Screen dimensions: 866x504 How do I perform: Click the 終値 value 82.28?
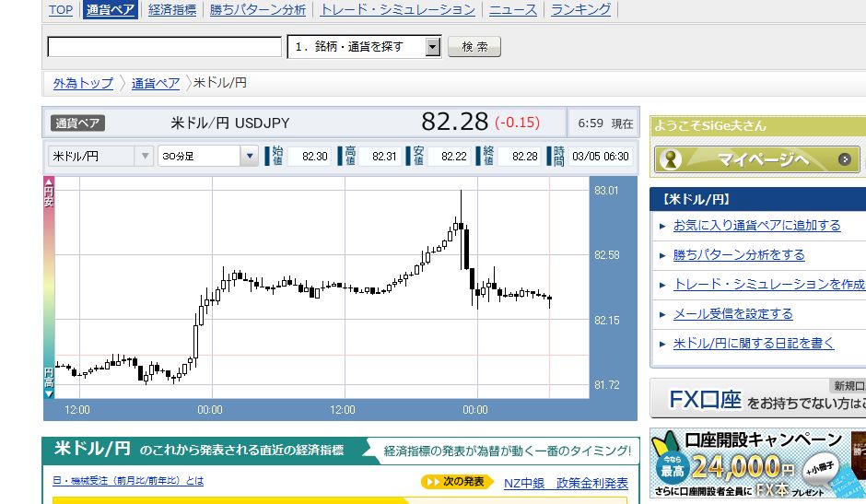coord(525,157)
